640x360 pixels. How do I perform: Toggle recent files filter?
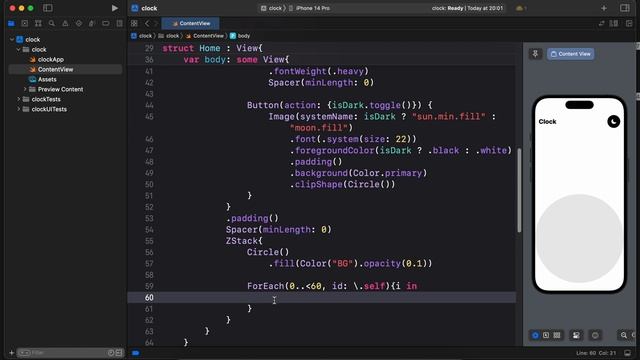point(111,353)
